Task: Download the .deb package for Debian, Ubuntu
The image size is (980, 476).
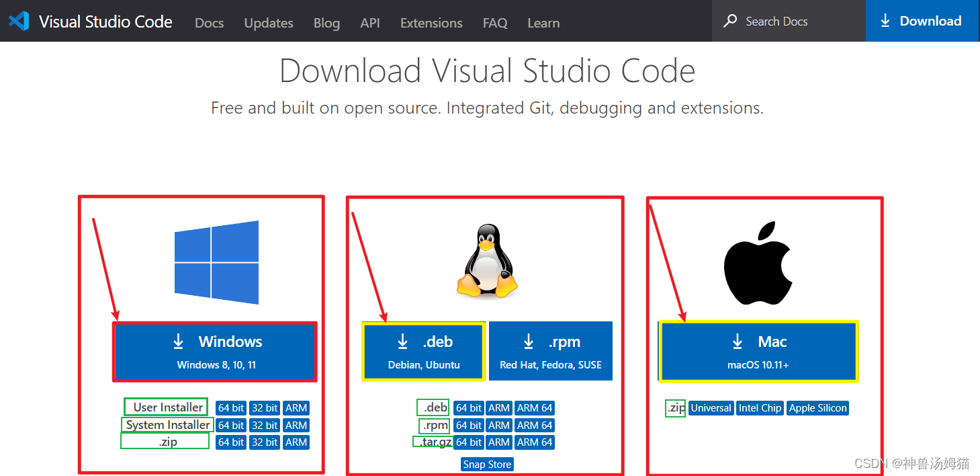Action: [423, 352]
